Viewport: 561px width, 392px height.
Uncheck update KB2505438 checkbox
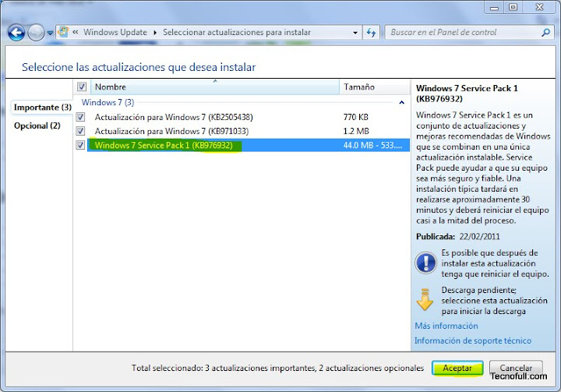click(x=80, y=117)
